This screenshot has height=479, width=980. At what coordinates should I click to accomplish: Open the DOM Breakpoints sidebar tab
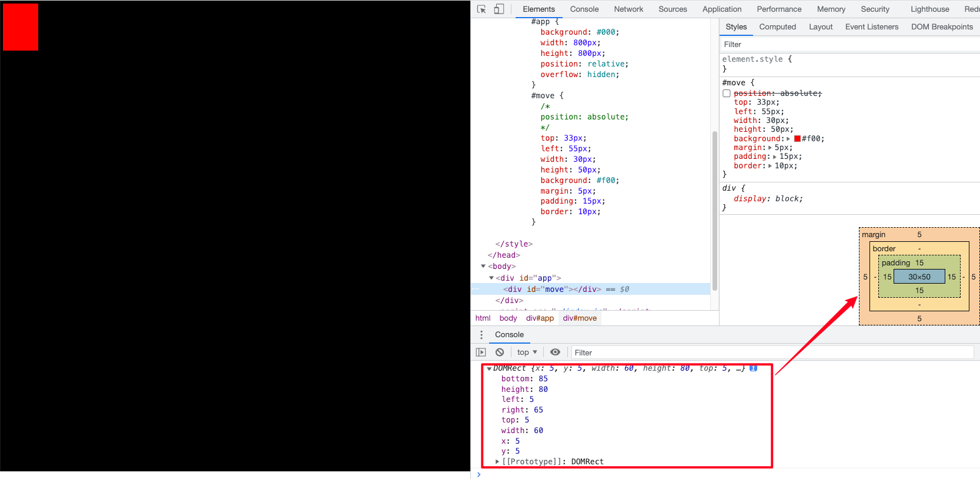coord(942,27)
